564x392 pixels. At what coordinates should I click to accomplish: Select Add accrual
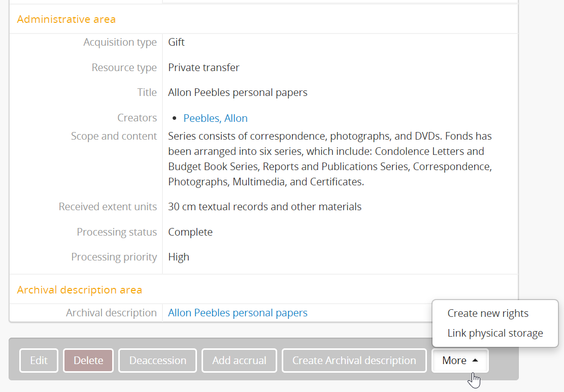pos(239,361)
